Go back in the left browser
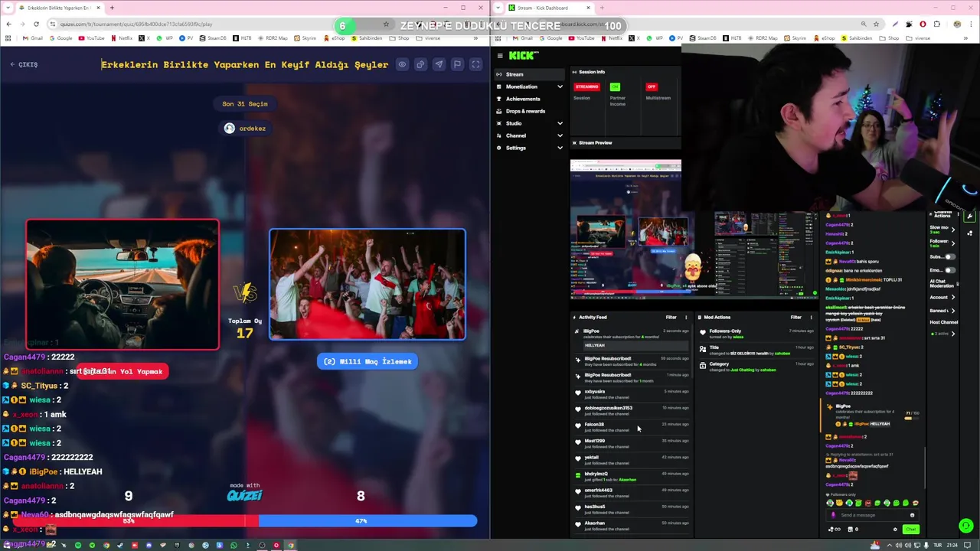Image resolution: width=980 pixels, height=551 pixels. tap(8, 24)
